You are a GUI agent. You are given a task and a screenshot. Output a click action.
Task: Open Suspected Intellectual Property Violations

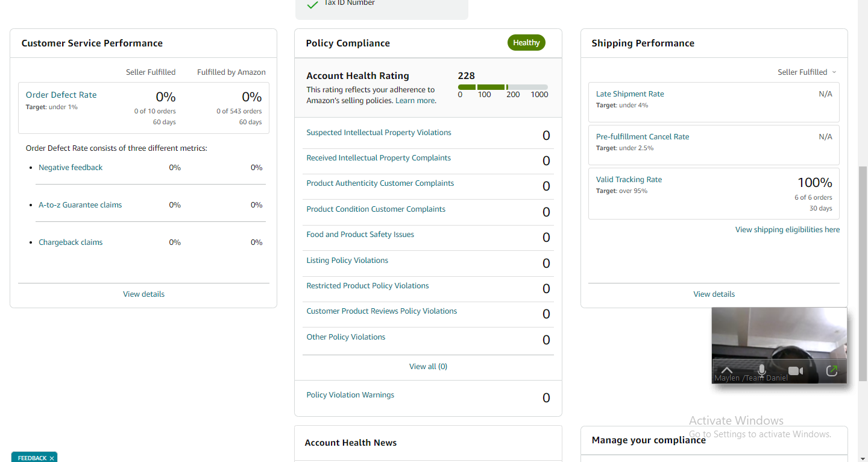click(x=379, y=133)
